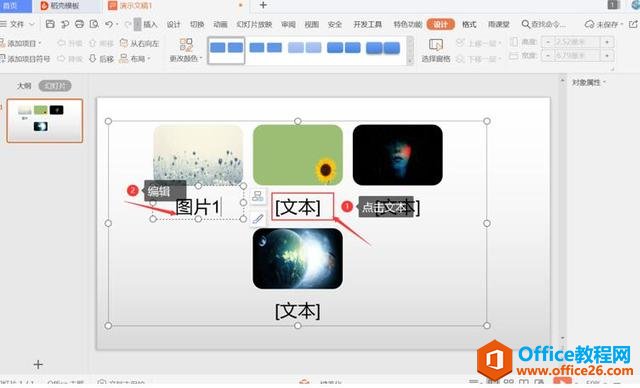Click the plus icon to open new tab
Screen dimensions: 640x388
[263, 5]
